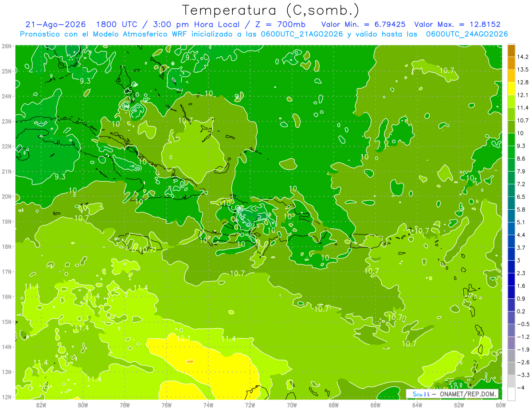Image resolution: width=532 pixels, height=411 pixels.
Task: Click the 12.1 contour label on the map
Action: click(x=183, y=338)
